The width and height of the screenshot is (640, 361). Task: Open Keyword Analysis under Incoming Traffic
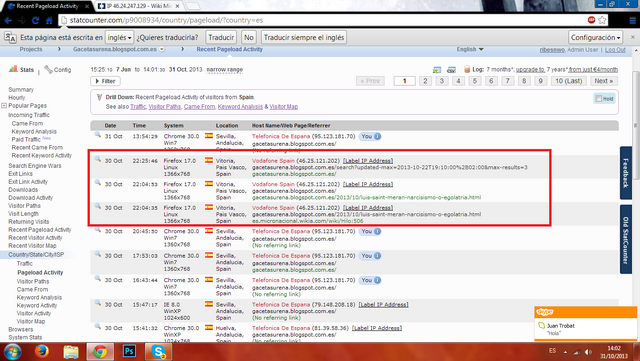(34, 131)
